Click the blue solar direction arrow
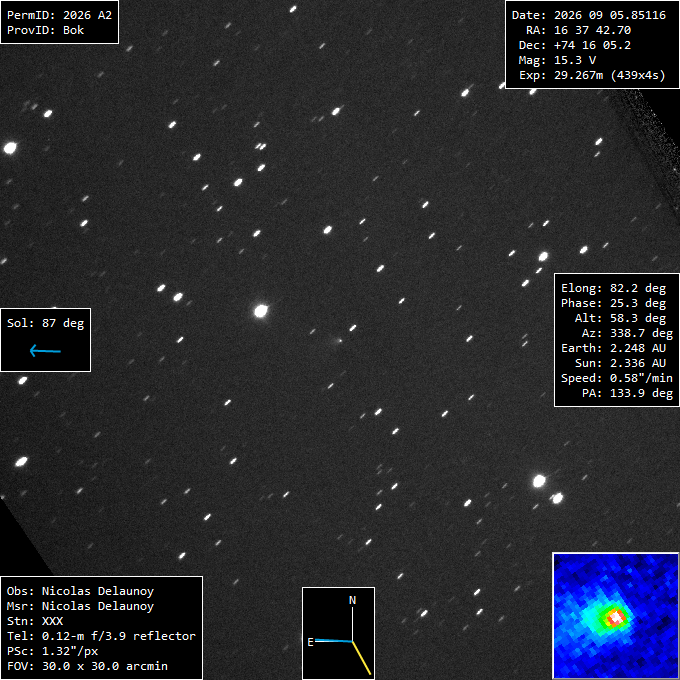This screenshot has width=680, height=680. pos(45,350)
